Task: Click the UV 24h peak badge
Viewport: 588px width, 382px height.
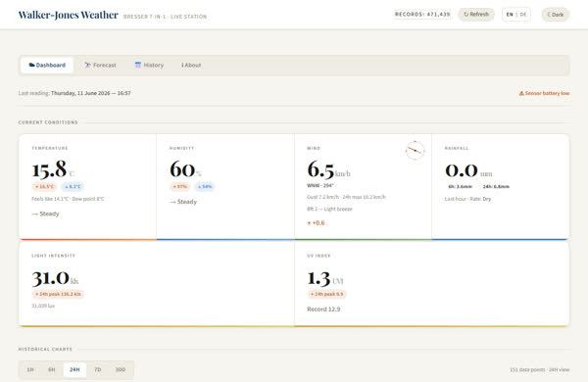Action: click(x=326, y=294)
